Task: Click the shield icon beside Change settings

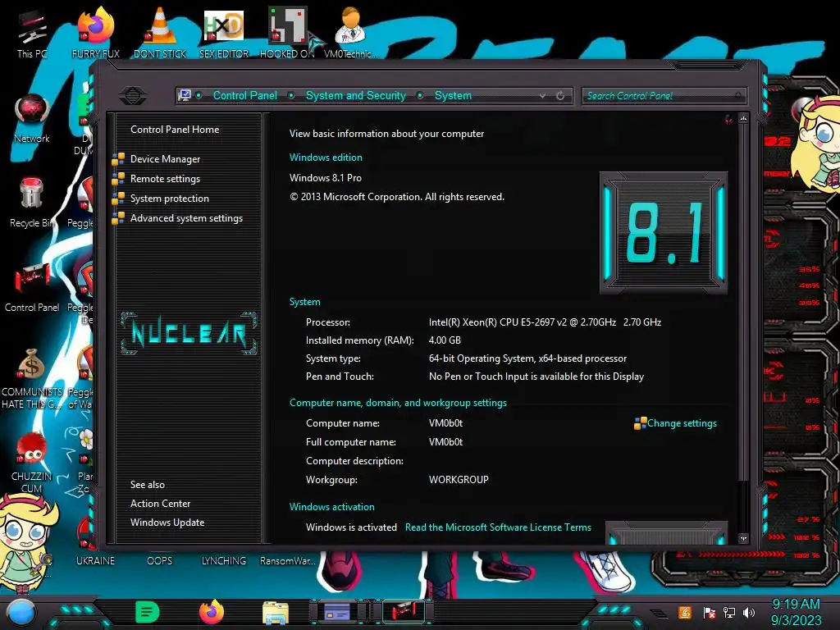Action: pyautogui.click(x=640, y=423)
